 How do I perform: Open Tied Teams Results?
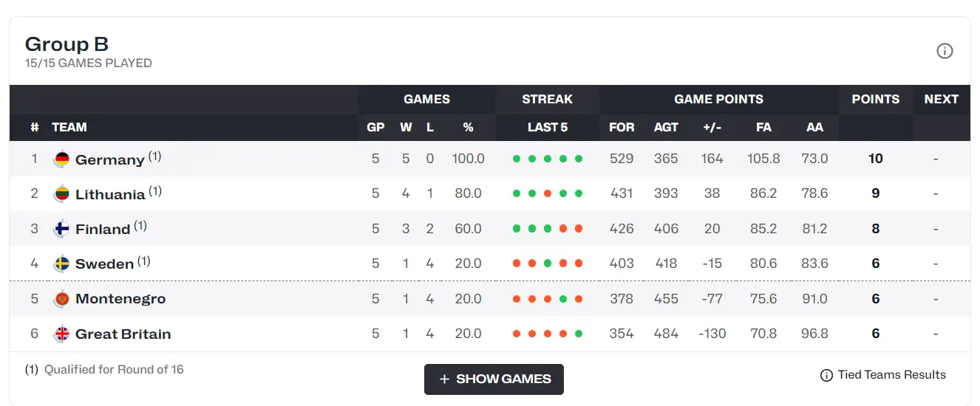[x=891, y=375]
